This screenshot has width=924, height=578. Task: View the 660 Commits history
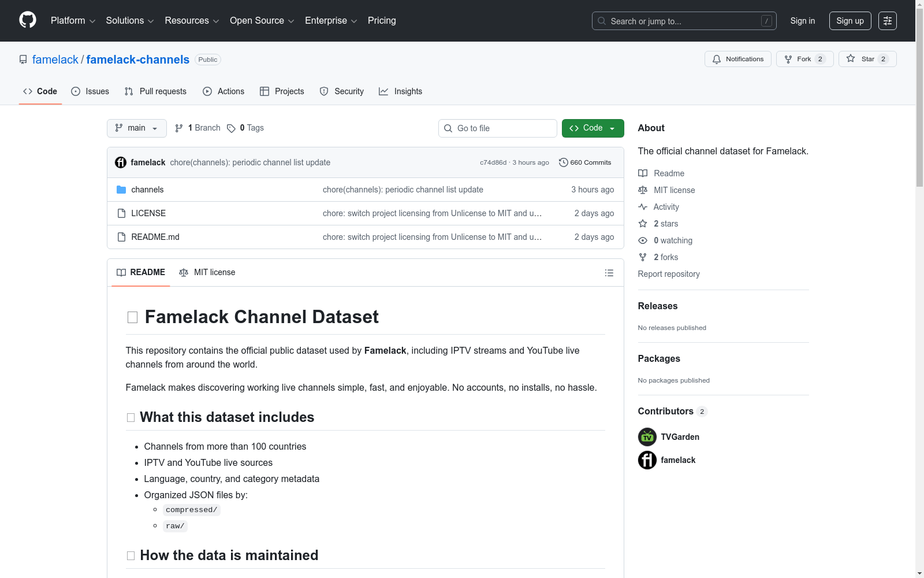pos(585,162)
